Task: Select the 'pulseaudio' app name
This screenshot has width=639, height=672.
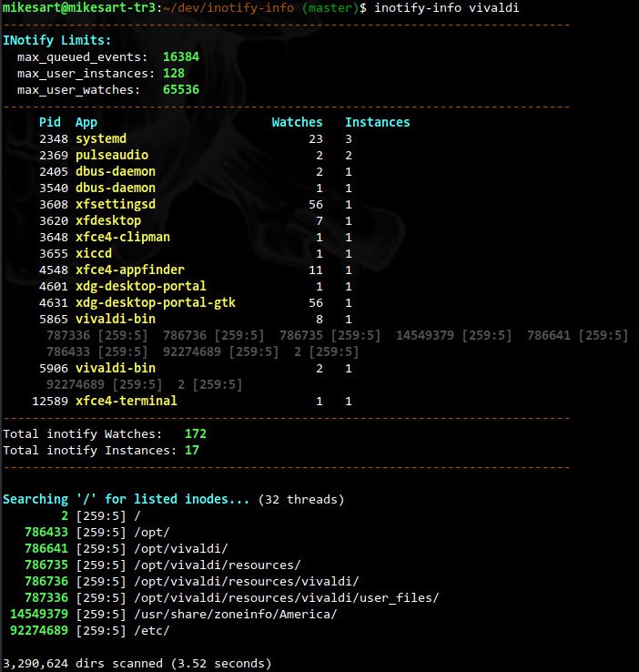Action: click(112, 155)
